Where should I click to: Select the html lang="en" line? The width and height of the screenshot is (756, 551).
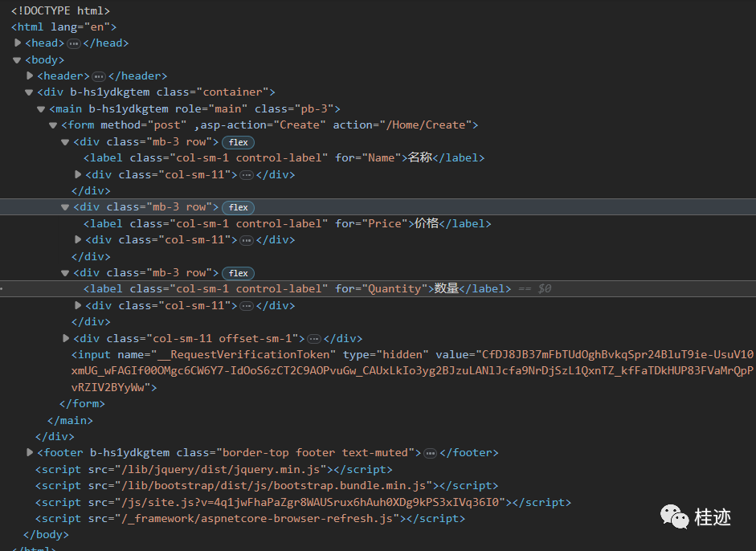63,27
